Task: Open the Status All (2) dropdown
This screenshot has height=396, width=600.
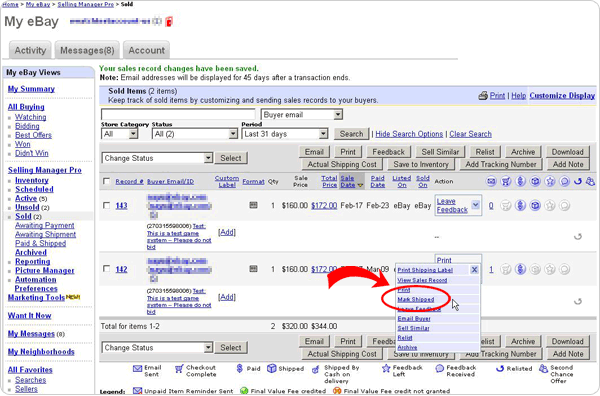Action: point(195,134)
